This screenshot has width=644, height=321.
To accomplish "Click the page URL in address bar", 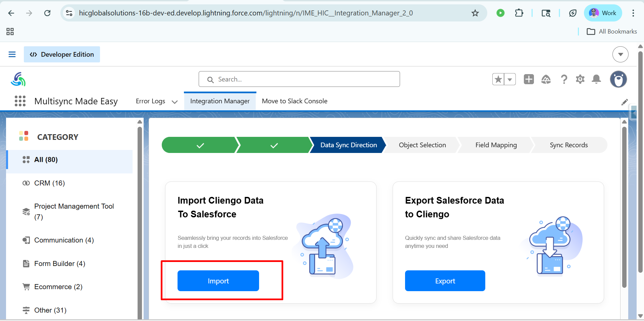I will [246, 13].
